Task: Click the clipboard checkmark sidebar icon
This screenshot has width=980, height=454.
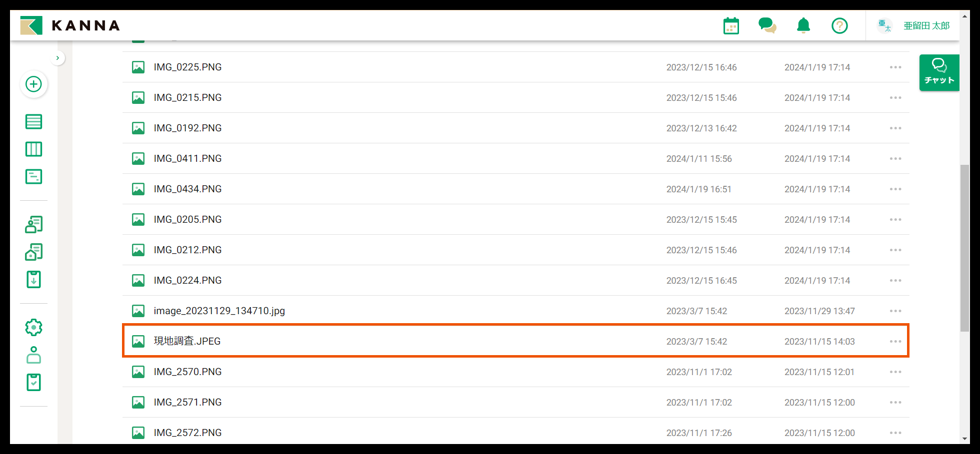Action: pos(33,383)
